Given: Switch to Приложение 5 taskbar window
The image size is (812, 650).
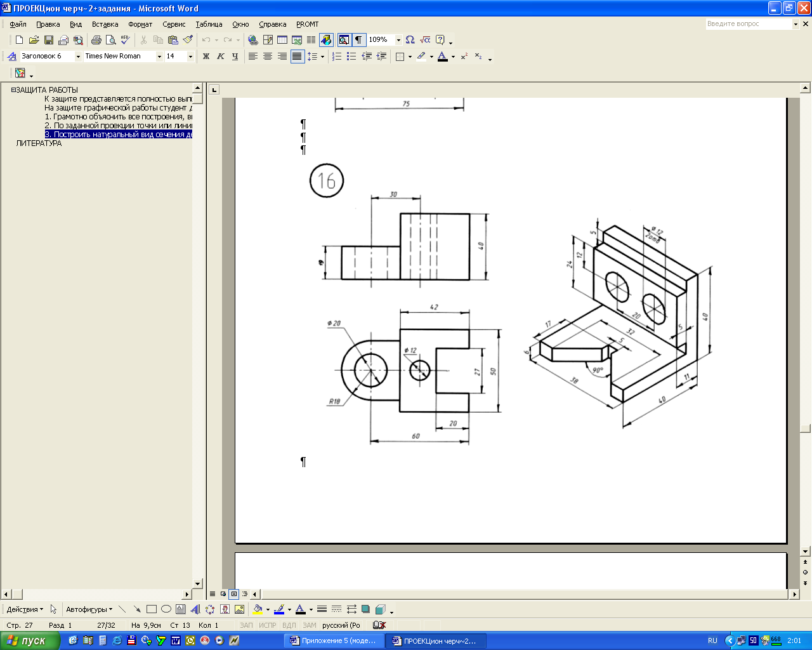Looking at the screenshot, I should click(335, 640).
